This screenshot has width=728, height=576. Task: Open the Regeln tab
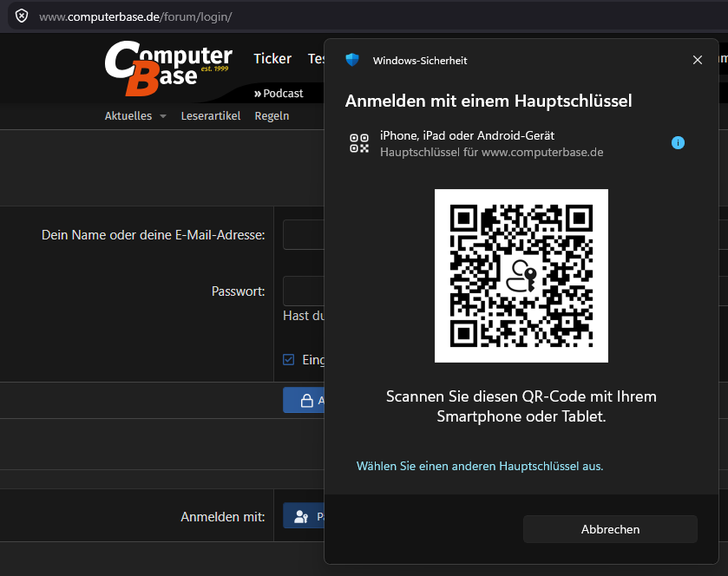point(272,115)
